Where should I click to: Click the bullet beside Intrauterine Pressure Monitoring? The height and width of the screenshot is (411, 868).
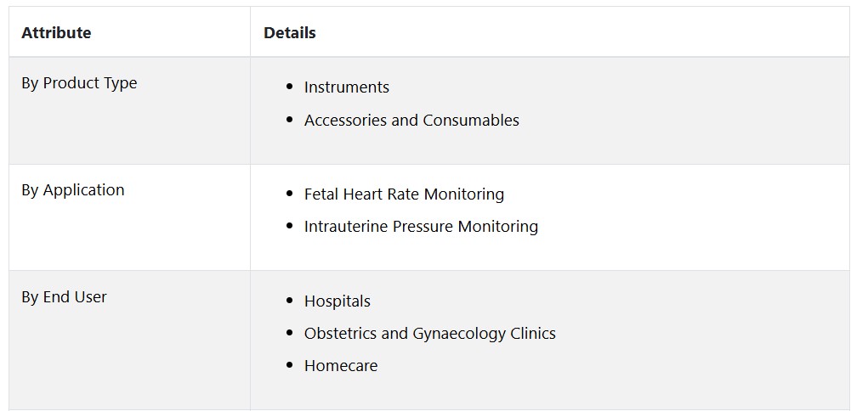[x=290, y=226]
